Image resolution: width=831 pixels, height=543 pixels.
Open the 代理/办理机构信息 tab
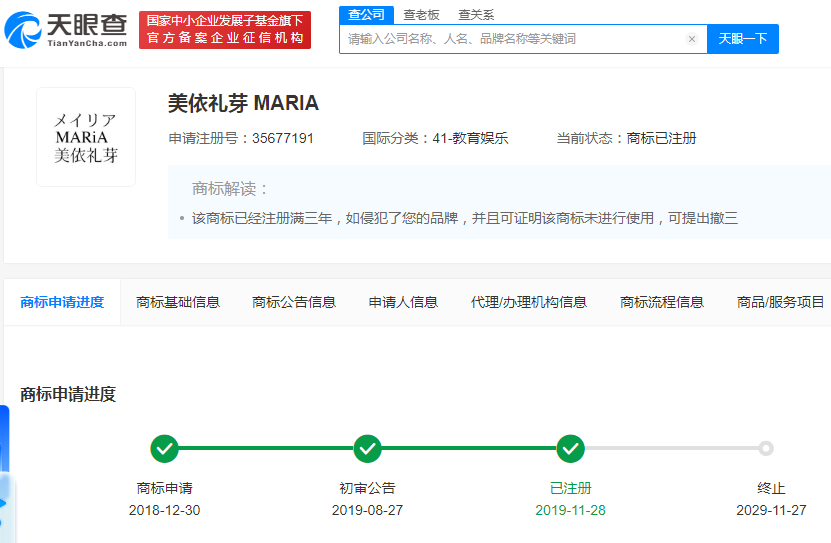point(528,302)
